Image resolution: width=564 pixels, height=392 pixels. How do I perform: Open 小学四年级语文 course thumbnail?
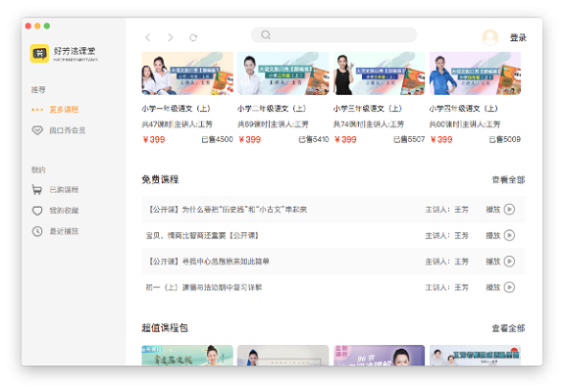475,73
